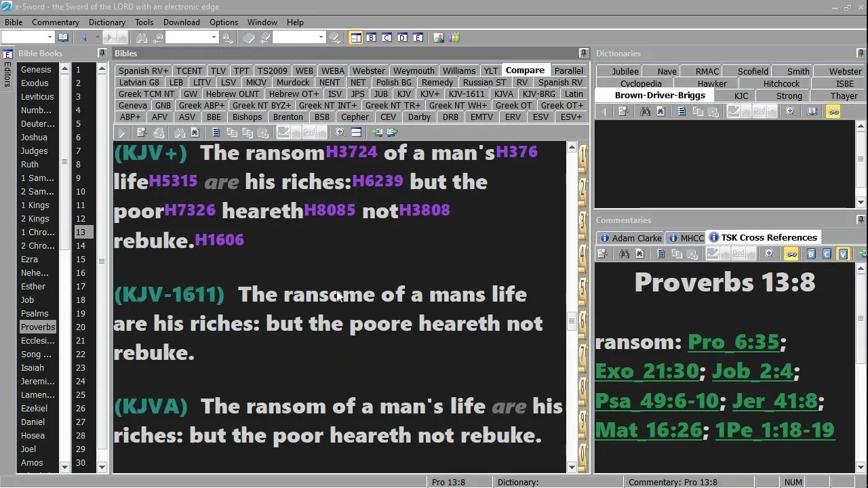Click the Bible Books list scrollbar thumb
Screen dimensions: 868x488
tap(65, 162)
